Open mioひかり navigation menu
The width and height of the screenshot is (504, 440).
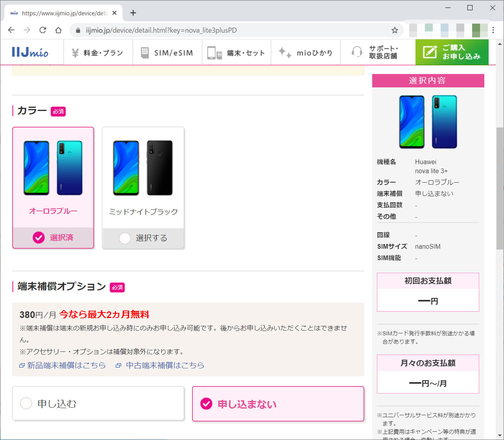(305, 53)
